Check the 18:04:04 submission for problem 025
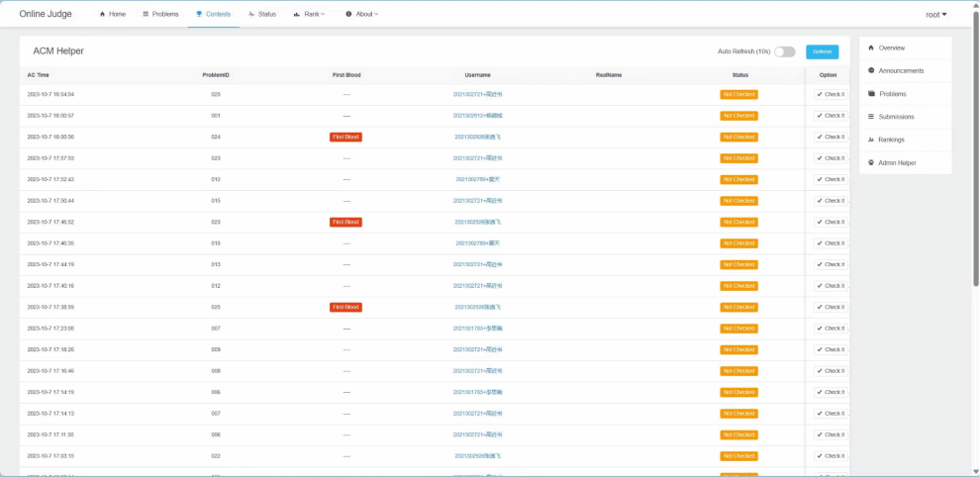Screen dimensions: 980x477 831,95
